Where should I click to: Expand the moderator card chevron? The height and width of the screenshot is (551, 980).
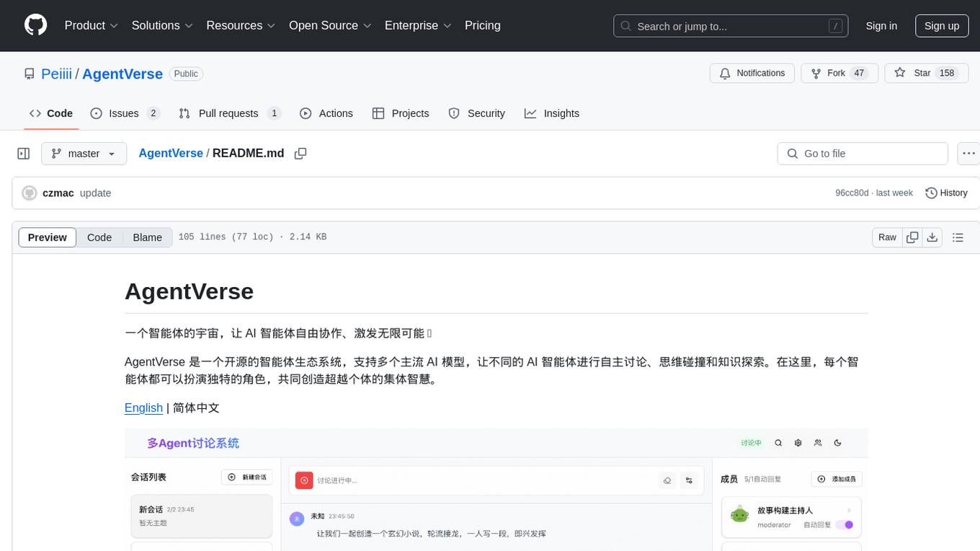849,510
